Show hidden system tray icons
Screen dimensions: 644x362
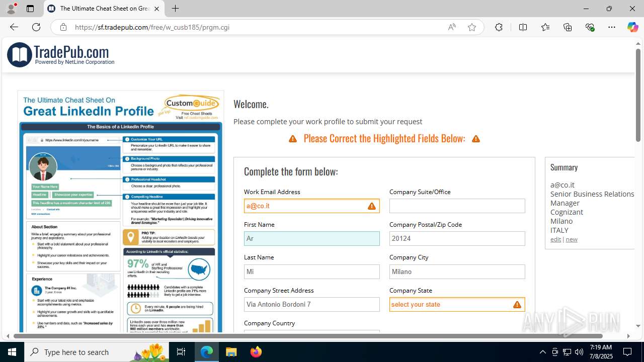coord(542,352)
